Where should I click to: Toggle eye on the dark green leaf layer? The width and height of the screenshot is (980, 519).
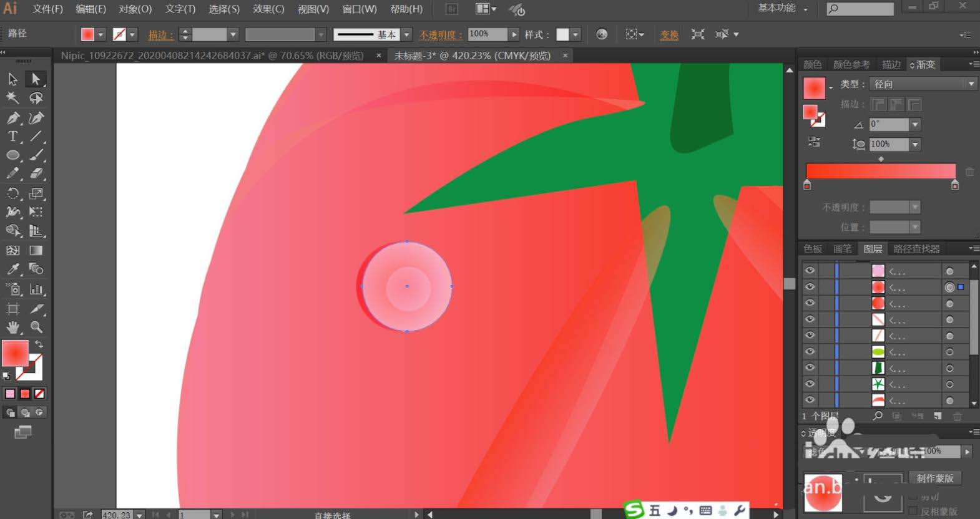[x=810, y=368]
